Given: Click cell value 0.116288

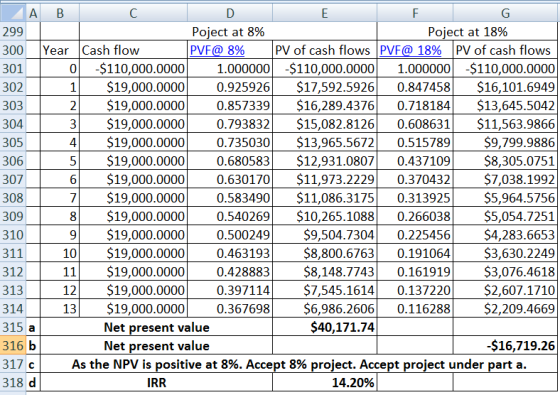Looking at the screenshot, I should pyautogui.click(x=415, y=309).
